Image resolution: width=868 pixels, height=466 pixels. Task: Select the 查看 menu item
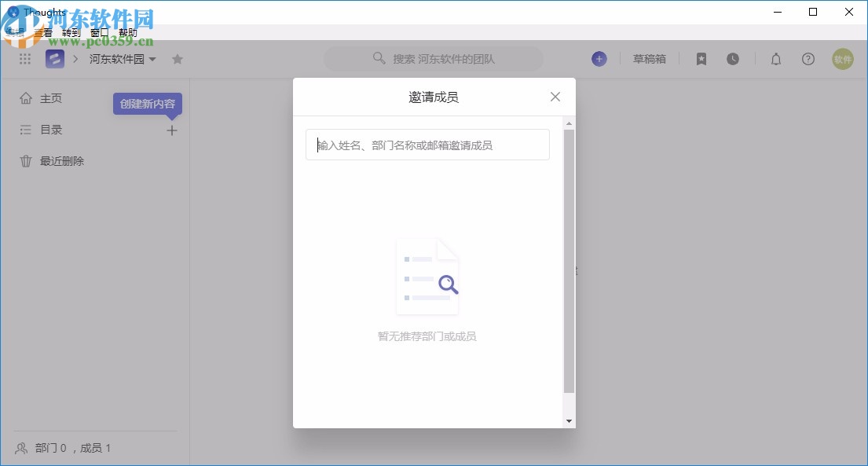pos(44,32)
